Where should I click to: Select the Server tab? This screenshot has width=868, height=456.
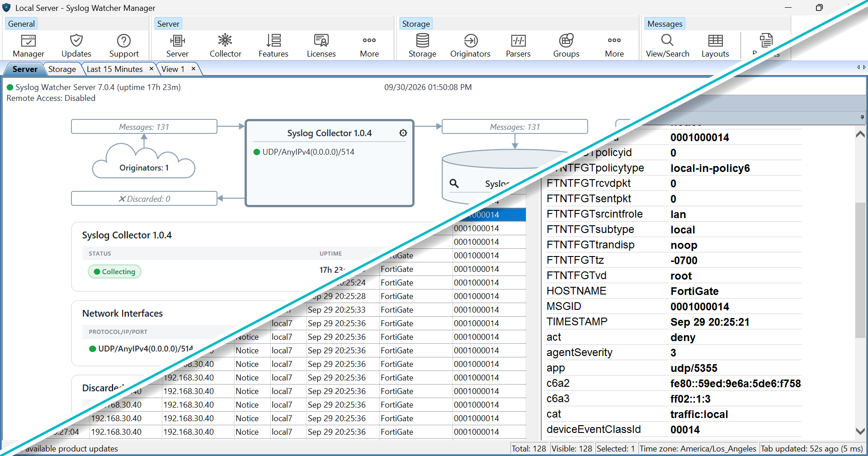click(25, 69)
